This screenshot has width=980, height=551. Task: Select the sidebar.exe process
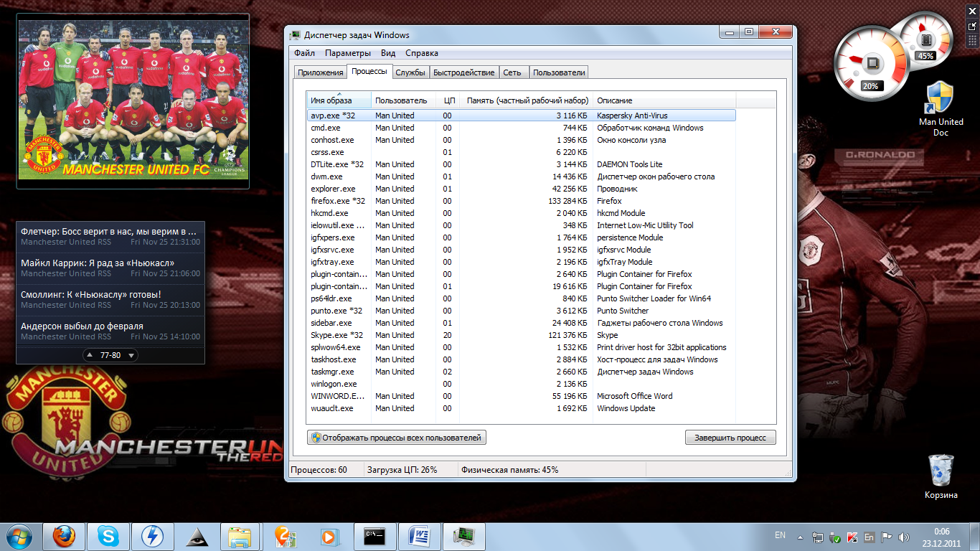(522, 323)
